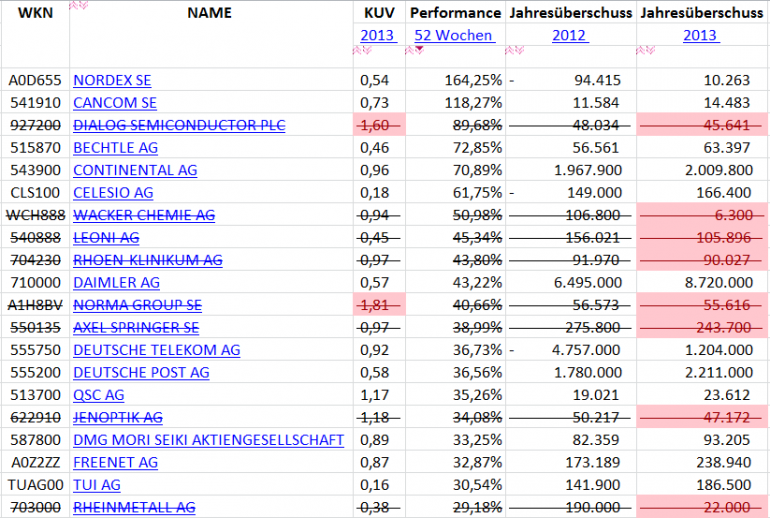Select WKN cell 541910

pyautogui.click(x=35, y=103)
